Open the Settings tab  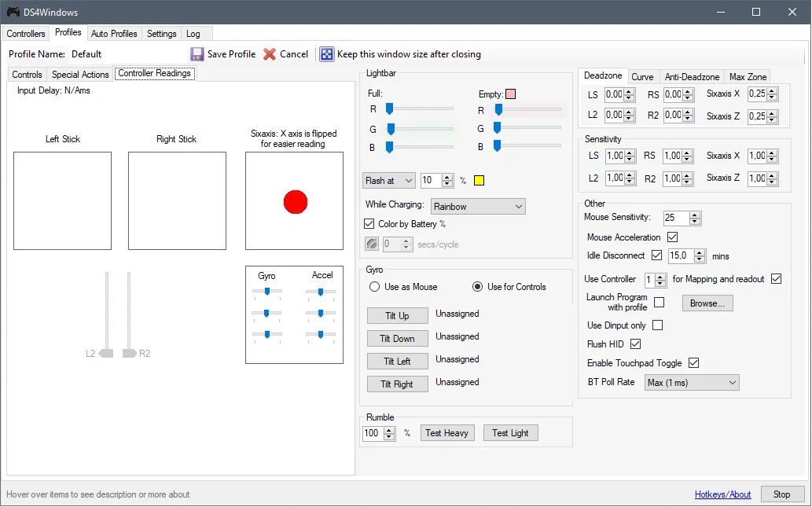click(162, 34)
